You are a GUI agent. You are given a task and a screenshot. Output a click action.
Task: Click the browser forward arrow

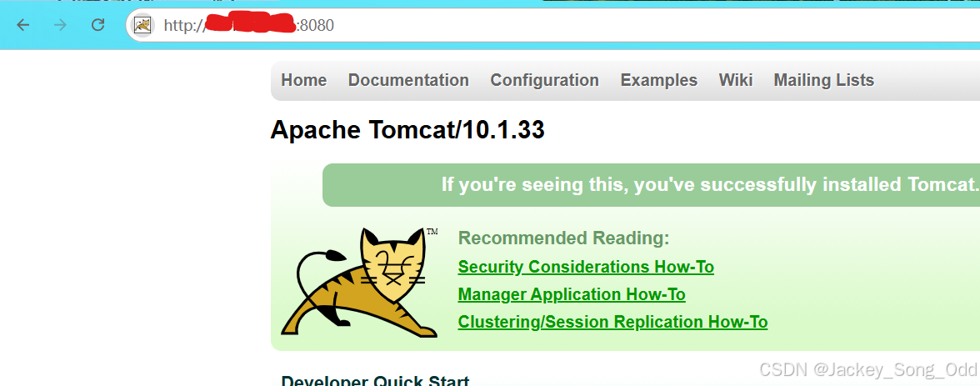(x=60, y=25)
